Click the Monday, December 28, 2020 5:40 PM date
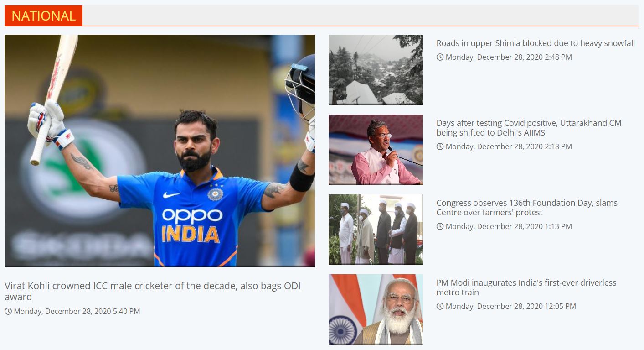Viewport: 644px width, 350px height. [x=77, y=311]
